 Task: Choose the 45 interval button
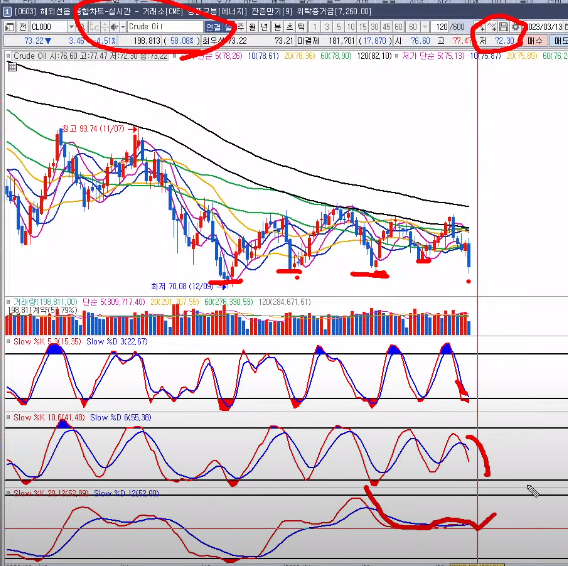[387, 27]
